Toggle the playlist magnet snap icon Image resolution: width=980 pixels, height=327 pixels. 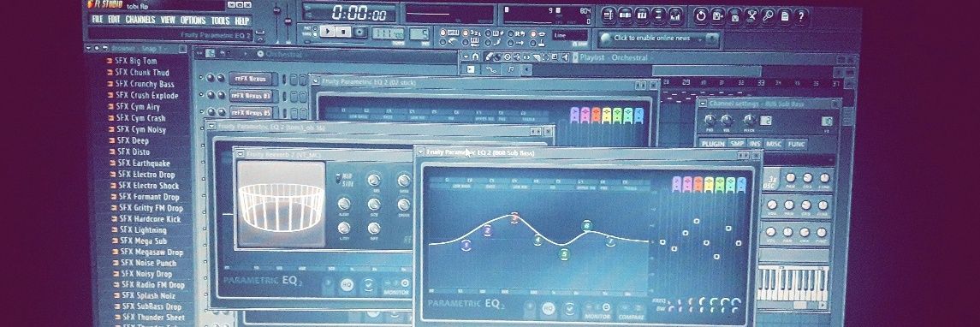[x=476, y=56]
